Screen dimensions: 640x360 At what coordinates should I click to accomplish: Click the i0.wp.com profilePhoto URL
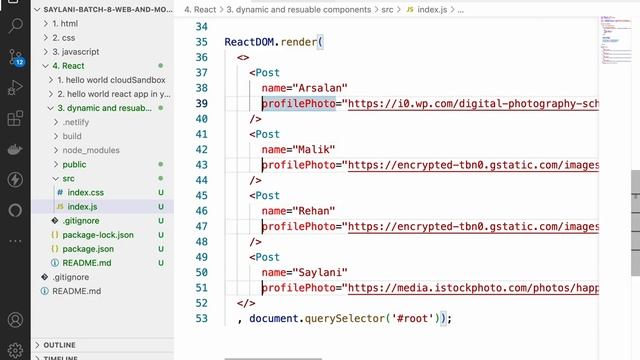click(x=473, y=104)
